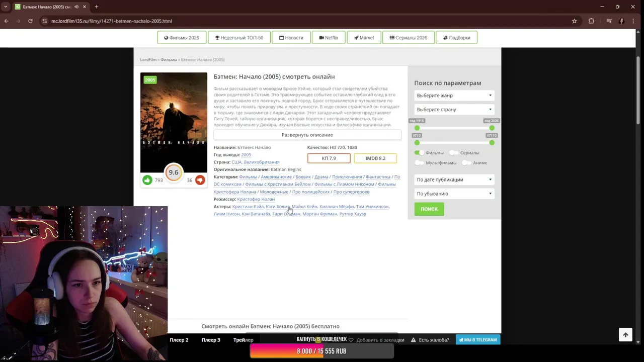Open the Боевик category link

303,177
